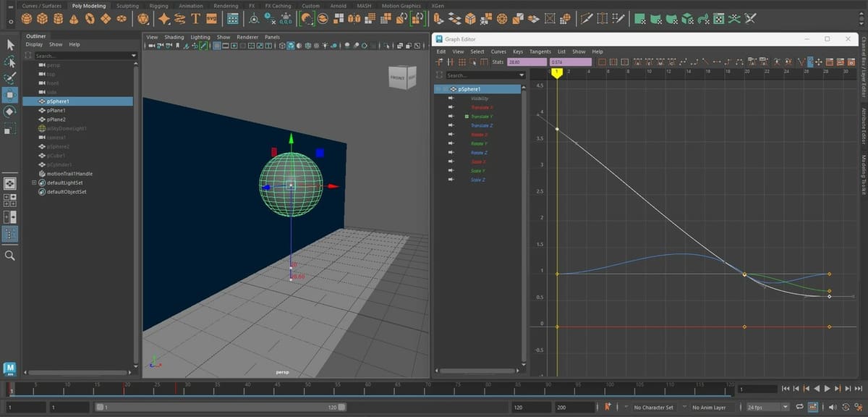Open the Rigging shelf tab
Viewport: 868px width, 417px height.
tap(158, 6)
